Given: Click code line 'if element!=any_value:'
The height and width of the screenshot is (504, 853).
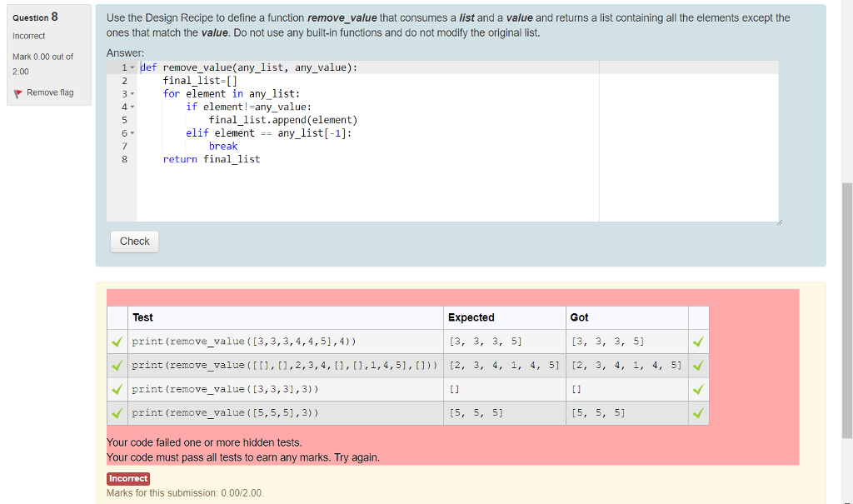Looking at the screenshot, I should pos(248,107).
